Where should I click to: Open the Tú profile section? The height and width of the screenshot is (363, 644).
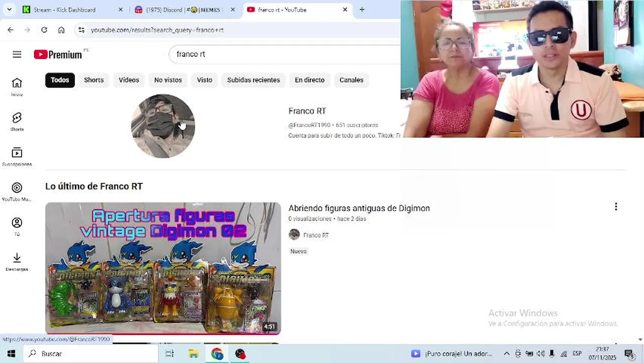[x=17, y=226]
